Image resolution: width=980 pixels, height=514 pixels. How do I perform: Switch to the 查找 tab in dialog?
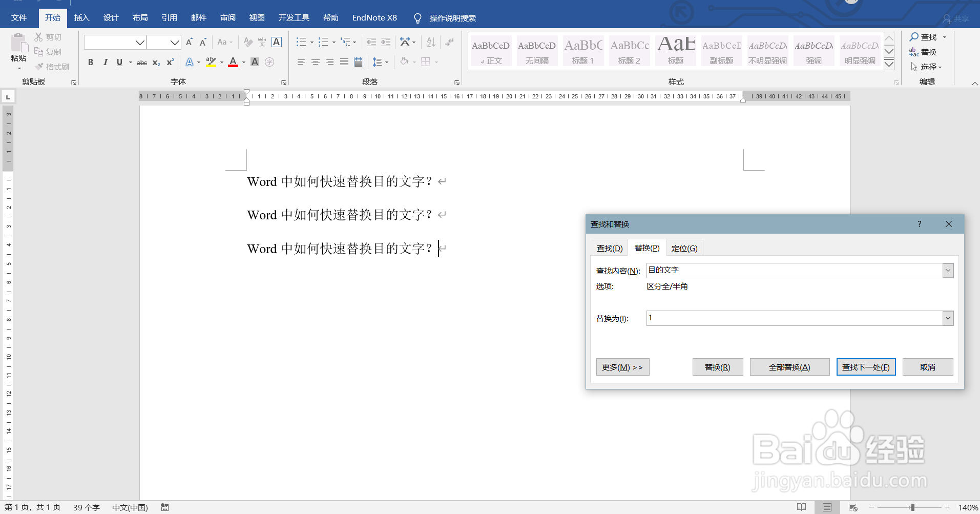610,248
